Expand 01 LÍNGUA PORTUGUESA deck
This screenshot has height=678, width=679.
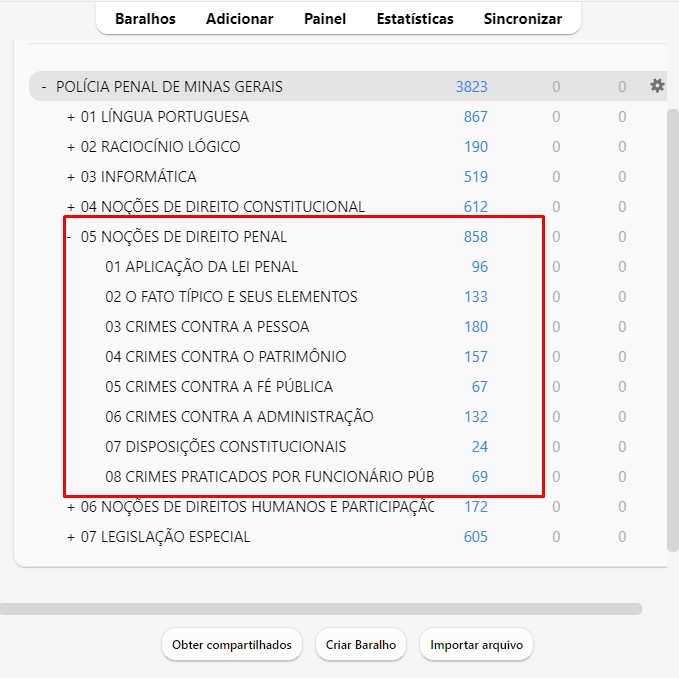[71, 117]
